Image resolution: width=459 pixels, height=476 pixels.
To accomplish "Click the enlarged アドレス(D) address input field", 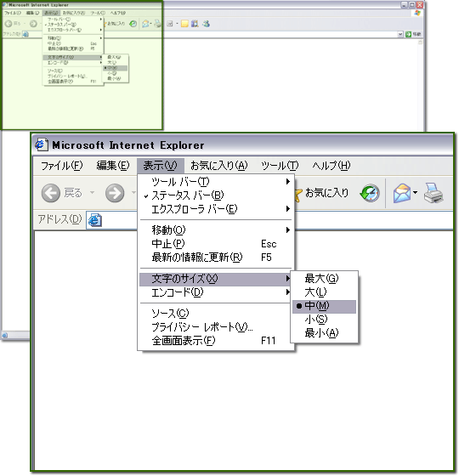I will pos(270,220).
